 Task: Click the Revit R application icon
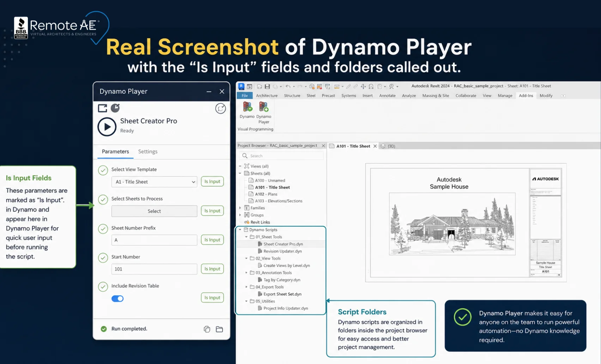click(241, 86)
